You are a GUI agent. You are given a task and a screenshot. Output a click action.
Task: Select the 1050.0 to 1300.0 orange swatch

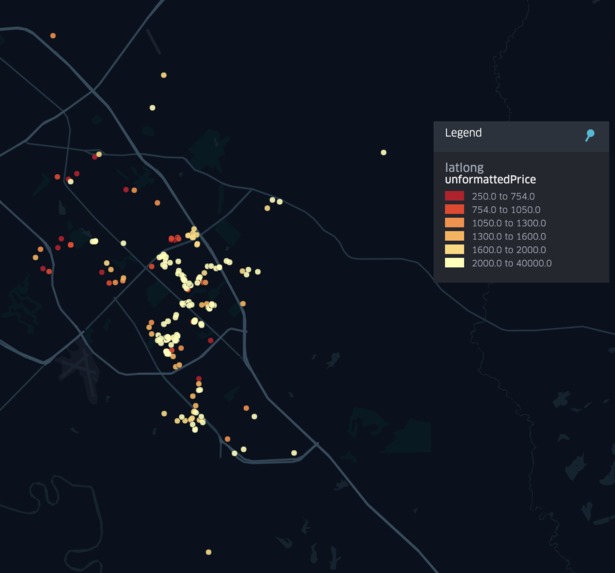(x=454, y=223)
